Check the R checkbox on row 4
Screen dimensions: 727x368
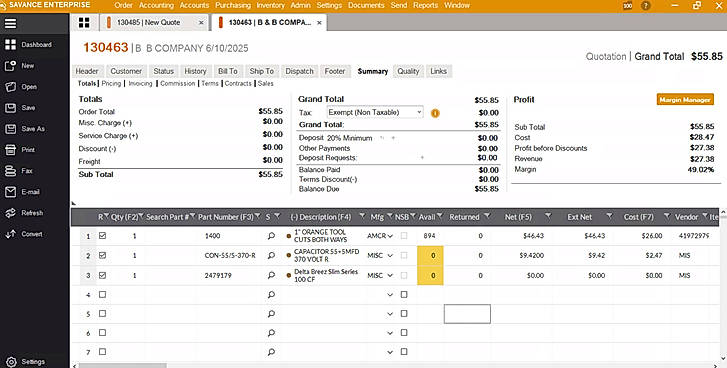pos(102,294)
